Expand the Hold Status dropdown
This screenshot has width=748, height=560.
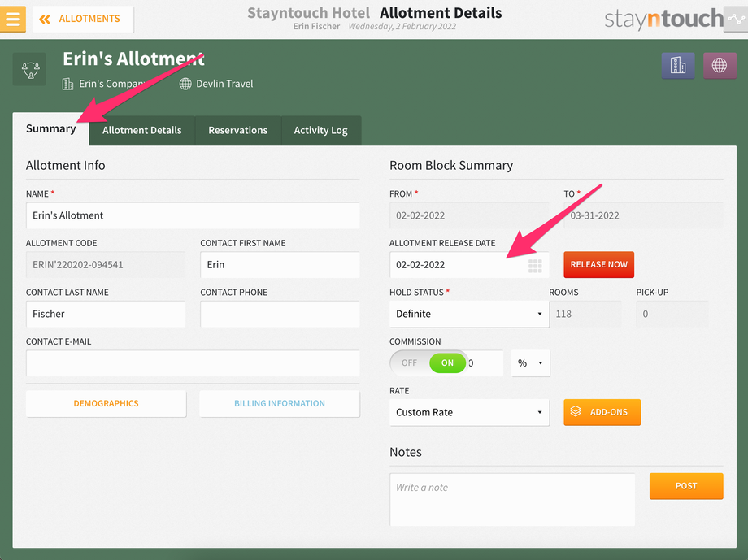(x=469, y=314)
